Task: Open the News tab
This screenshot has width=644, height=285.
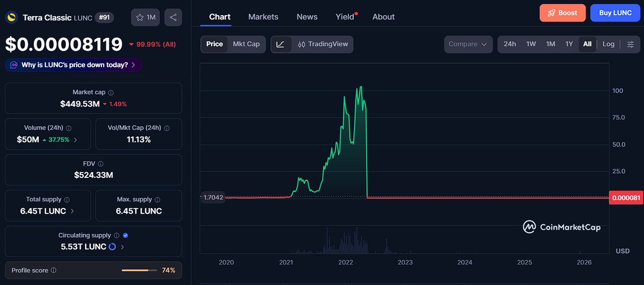Action: pos(307,17)
